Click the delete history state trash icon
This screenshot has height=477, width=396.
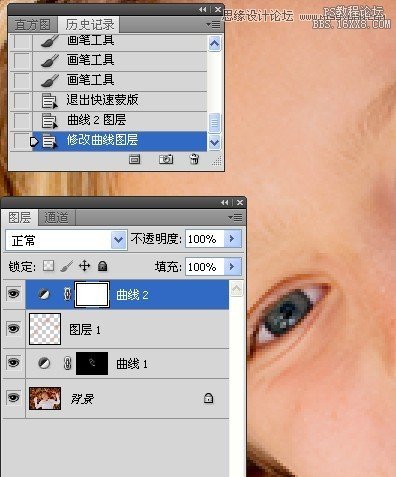tap(194, 159)
